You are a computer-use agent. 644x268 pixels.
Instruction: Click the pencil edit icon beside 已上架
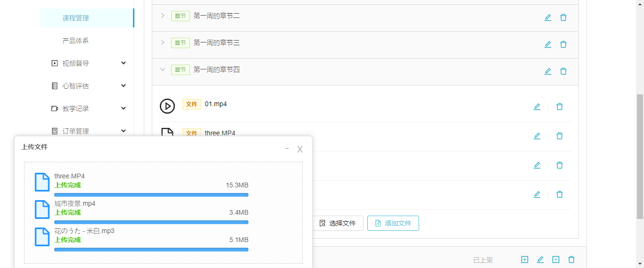pyautogui.click(x=540, y=260)
